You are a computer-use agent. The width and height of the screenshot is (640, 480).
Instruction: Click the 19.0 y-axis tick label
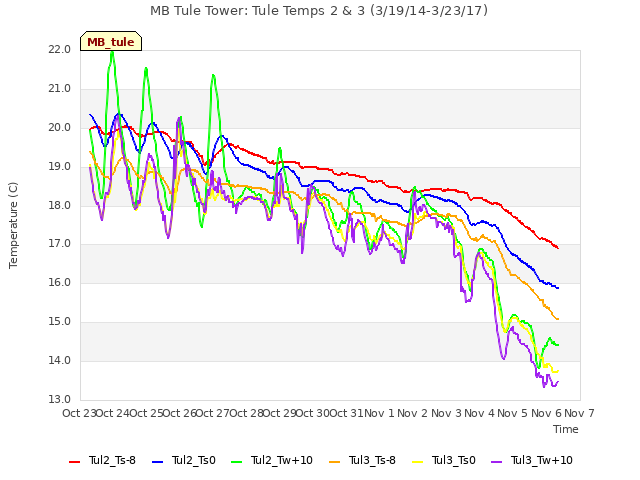[x=60, y=167]
